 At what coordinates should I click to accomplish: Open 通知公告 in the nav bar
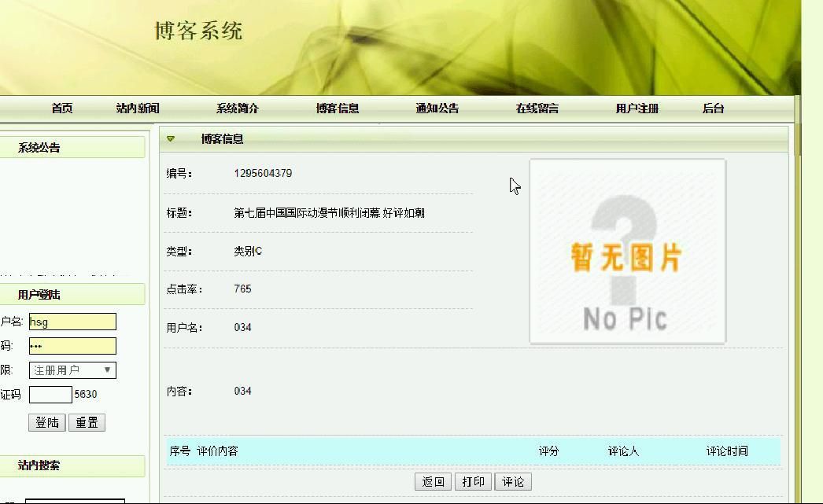[x=437, y=109]
